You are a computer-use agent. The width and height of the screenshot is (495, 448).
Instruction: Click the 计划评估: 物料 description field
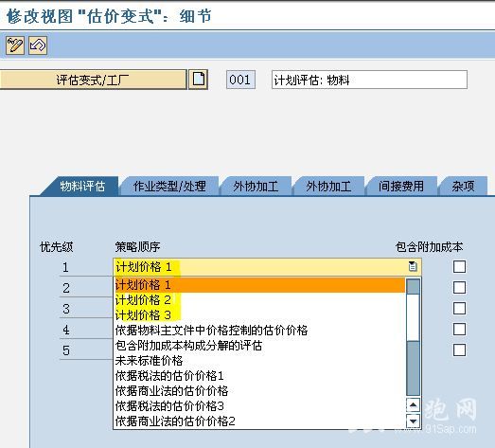pyautogui.click(x=369, y=80)
